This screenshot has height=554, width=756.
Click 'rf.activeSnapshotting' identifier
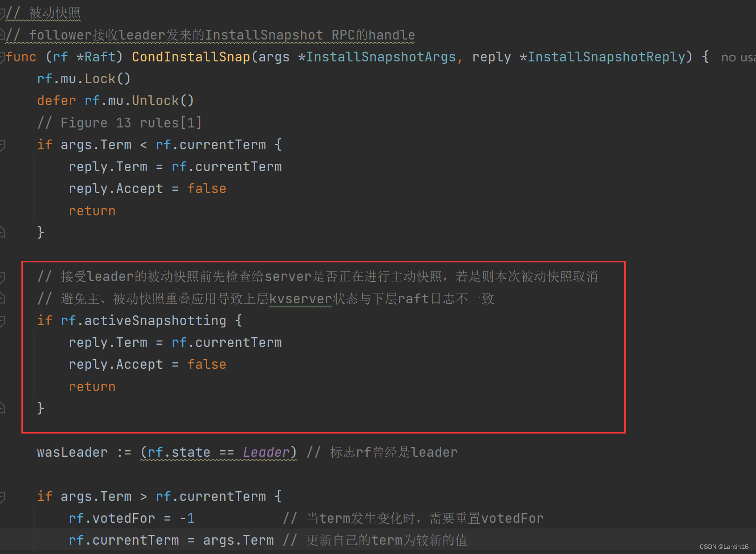143,320
